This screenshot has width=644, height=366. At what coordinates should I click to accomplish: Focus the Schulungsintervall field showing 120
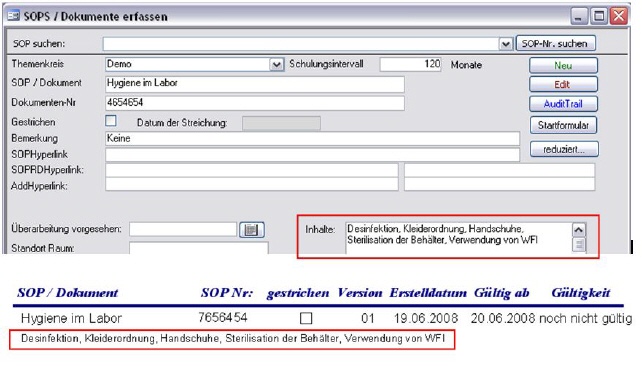tap(410, 64)
